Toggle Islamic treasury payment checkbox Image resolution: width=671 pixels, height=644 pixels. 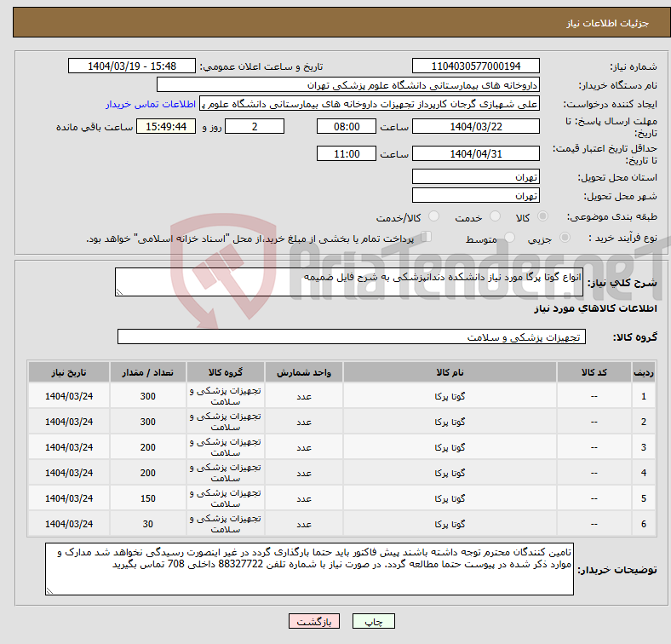(427, 237)
